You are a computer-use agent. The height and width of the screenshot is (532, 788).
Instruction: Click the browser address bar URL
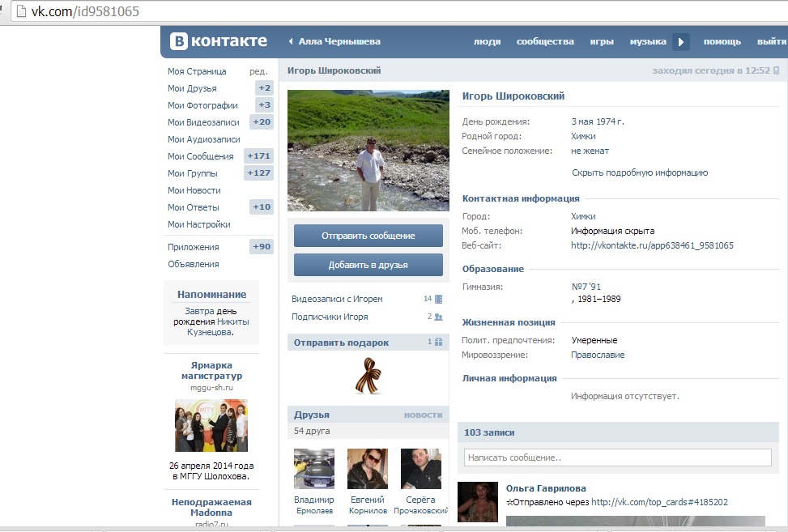[85, 11]
